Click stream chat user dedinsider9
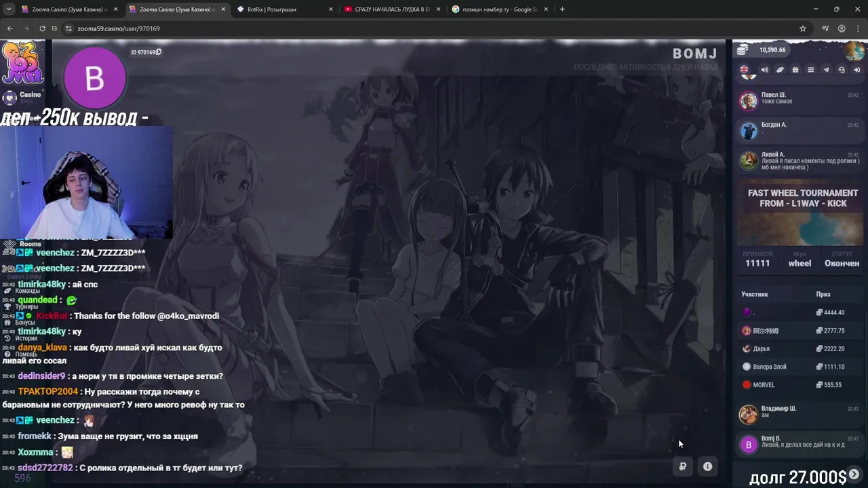Screen dimensions: 868x488 click(x=42, y=376)
